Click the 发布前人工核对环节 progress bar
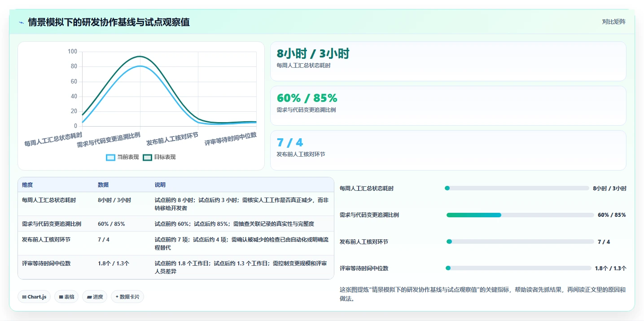This screenshot has height=321, width=644. (520, 242)
